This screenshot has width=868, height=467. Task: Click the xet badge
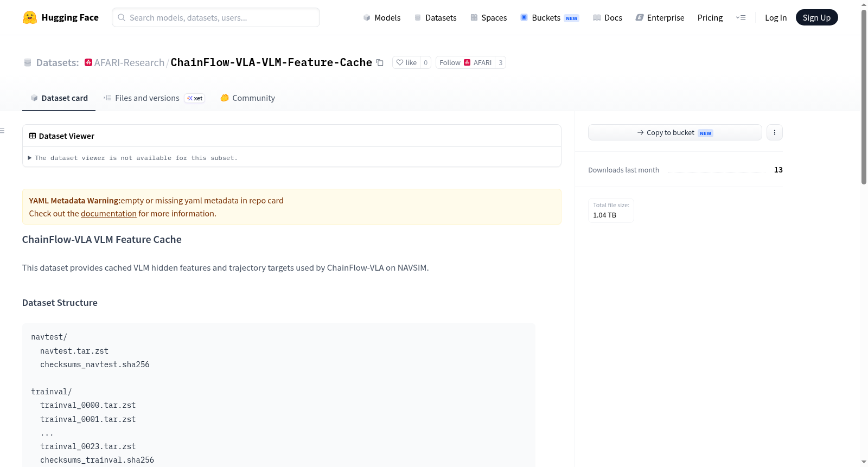click(x=195, y=98)
